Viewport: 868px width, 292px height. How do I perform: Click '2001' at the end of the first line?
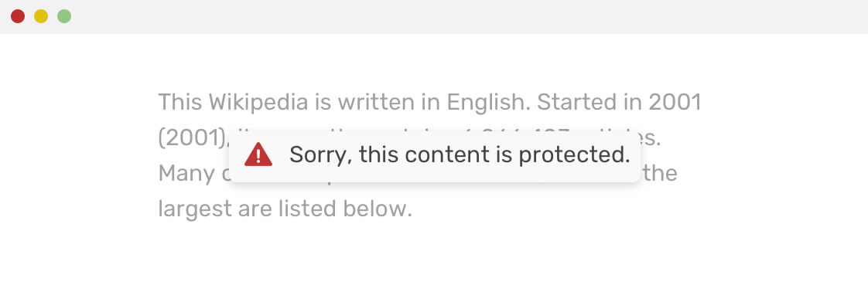675,102
